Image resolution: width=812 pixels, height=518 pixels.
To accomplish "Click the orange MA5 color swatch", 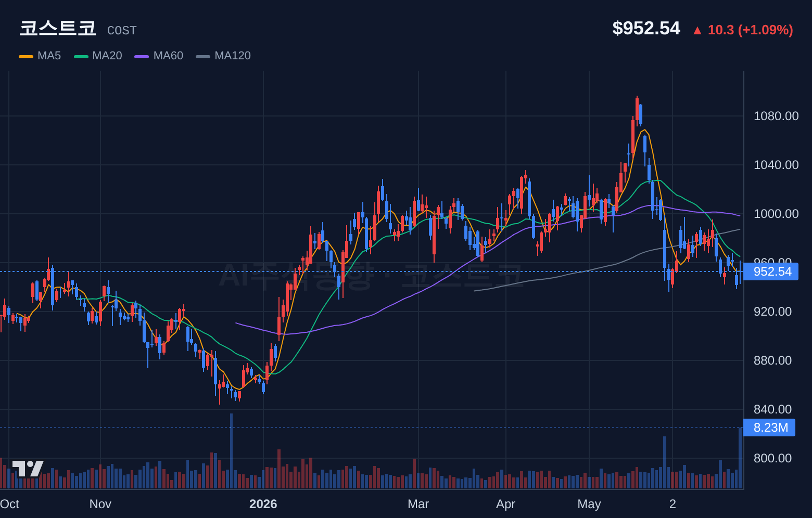I will pos(26,56).
